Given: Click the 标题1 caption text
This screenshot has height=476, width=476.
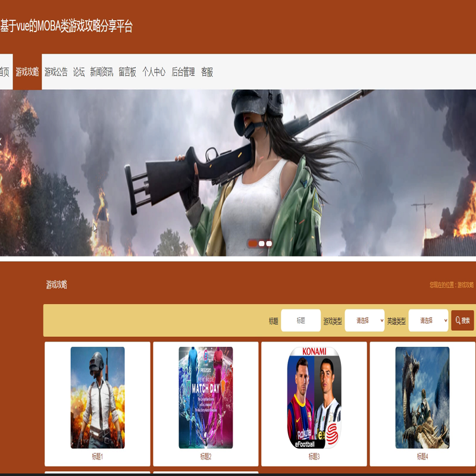Looking at the screenshot, I should 98,456.
